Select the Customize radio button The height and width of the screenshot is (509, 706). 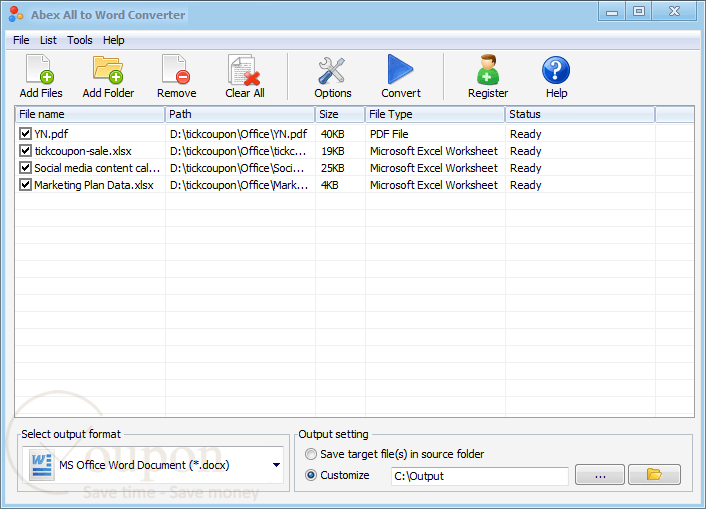311,475
